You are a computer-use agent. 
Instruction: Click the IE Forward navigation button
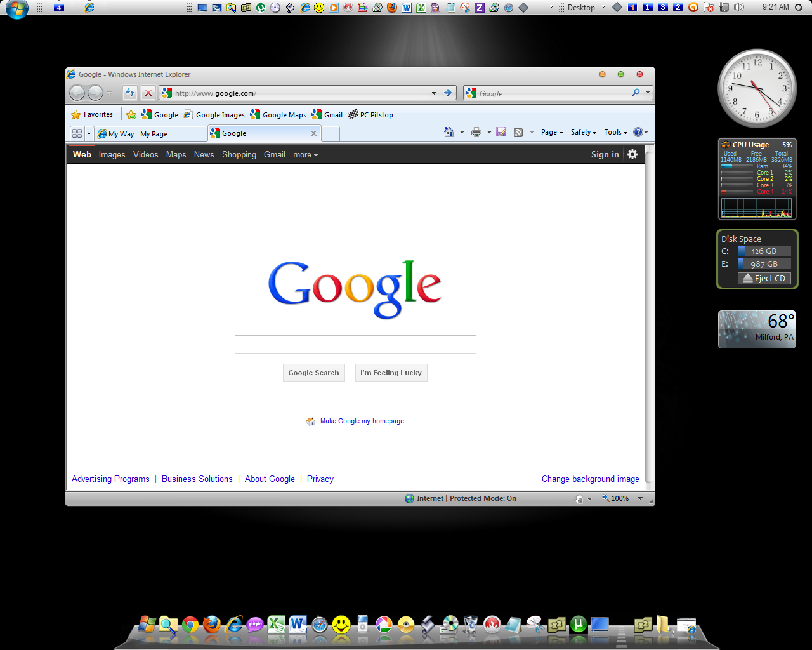(x=95, y=93)
